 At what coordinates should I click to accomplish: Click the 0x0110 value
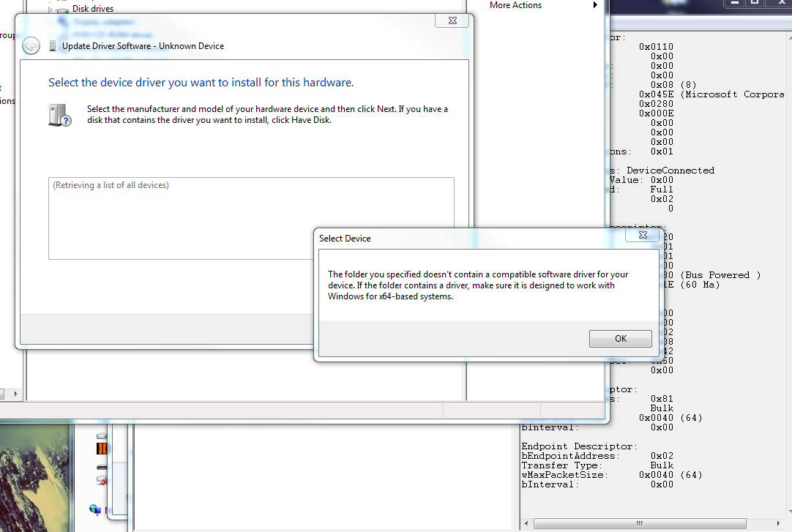pos(656,47)
